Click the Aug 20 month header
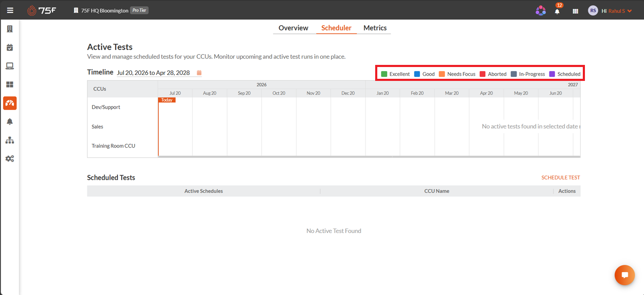 pos(210,93)
